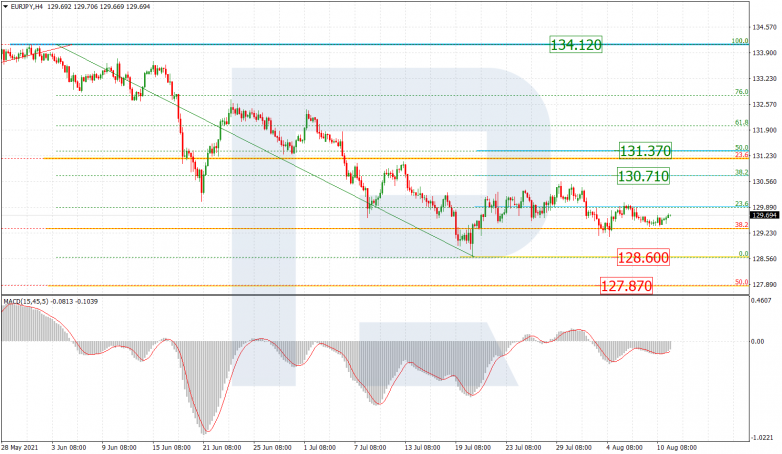Click 128.560 on the price axis
The width and height of the screenshot is (782, 454).
(764, 259)
